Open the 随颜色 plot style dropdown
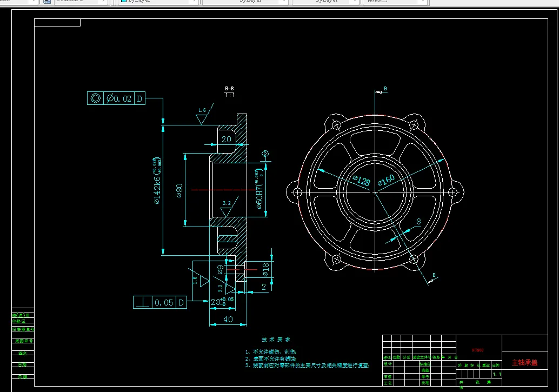 395,1
